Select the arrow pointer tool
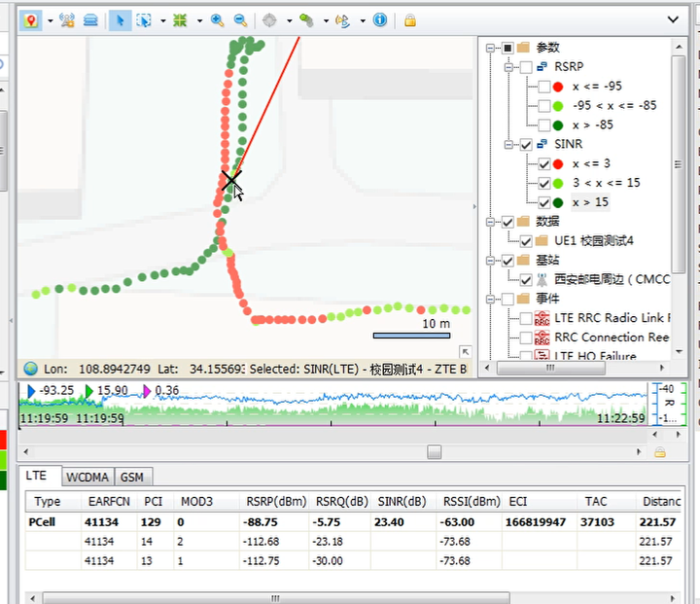Image resolution: width=700 pixels, height=604 pixels. (120, 19)
